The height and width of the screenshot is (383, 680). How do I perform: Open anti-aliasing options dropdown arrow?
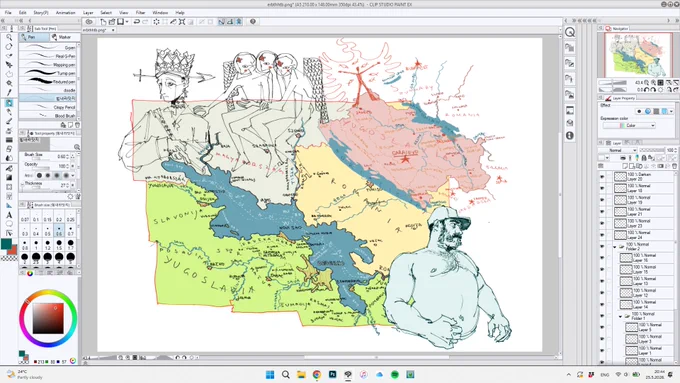pos(72,176)
